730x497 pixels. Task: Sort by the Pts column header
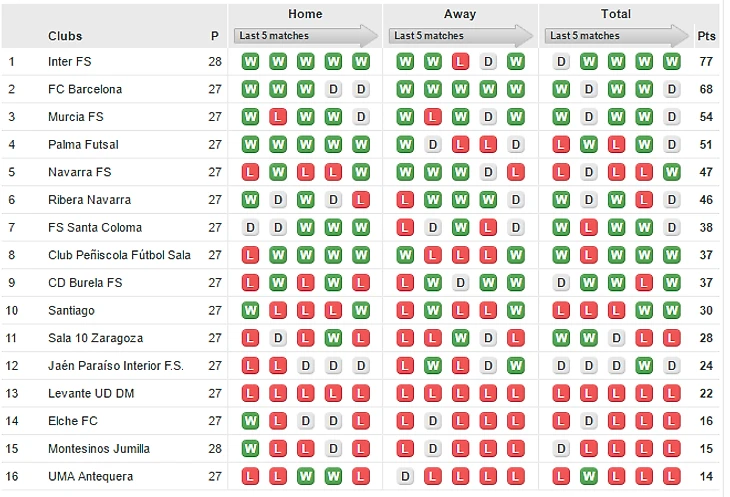707,36
